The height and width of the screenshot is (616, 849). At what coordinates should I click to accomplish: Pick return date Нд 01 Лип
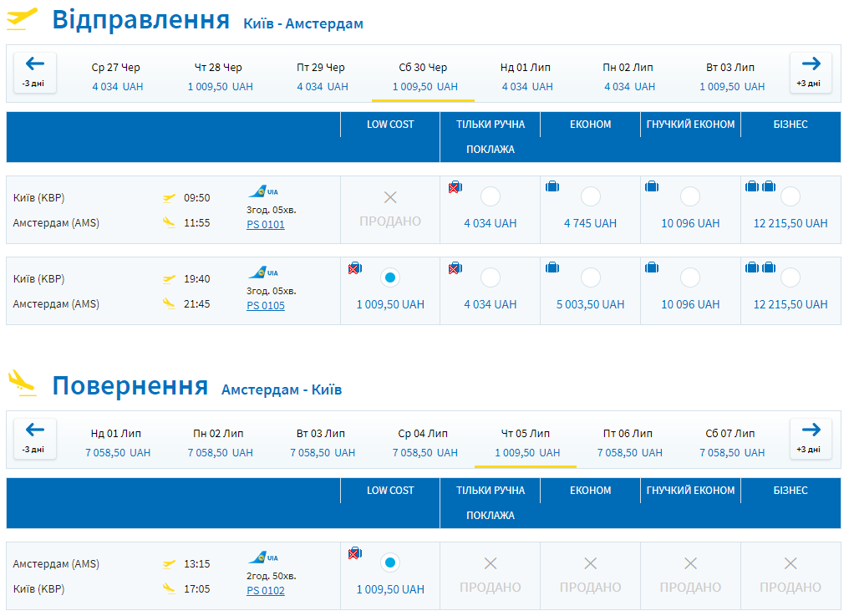coord(117,442)
